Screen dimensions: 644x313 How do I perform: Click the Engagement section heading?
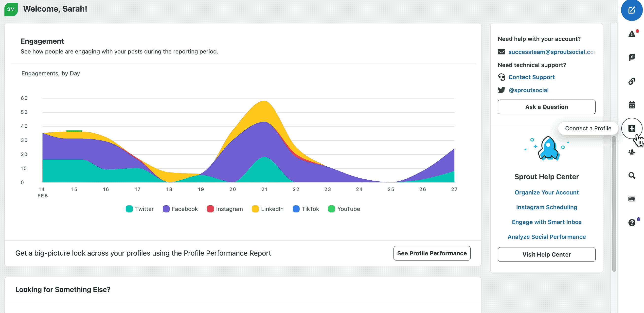point(42,41)
